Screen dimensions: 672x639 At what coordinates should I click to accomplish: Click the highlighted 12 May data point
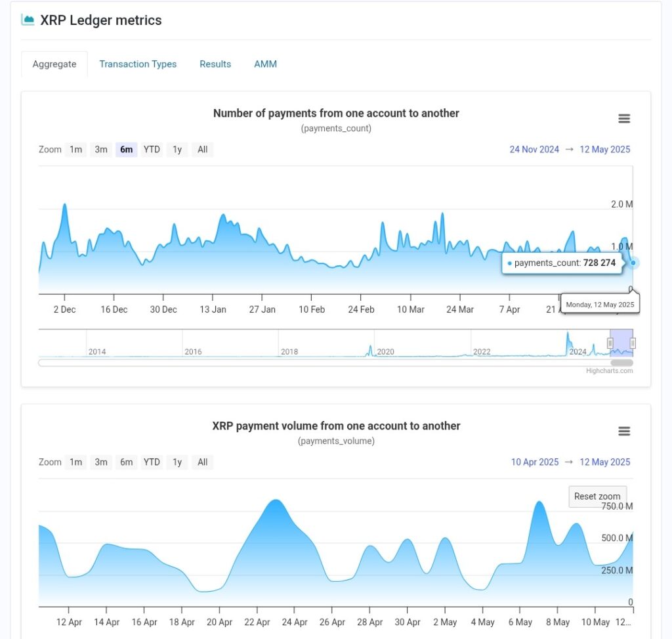click(633, 263)
